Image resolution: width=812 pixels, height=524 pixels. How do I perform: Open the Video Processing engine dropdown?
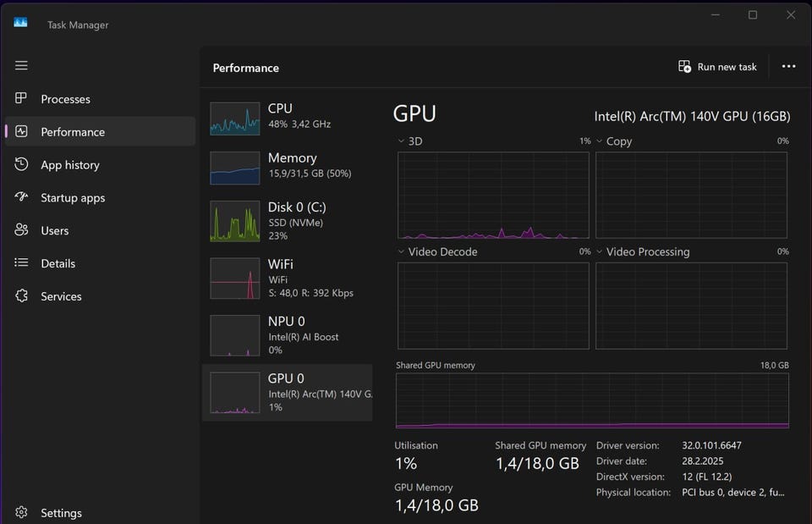click(x=600, y=252)
